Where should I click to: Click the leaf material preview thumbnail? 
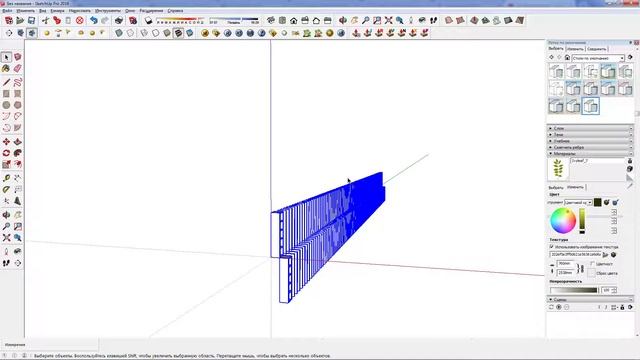click(558, 169)
